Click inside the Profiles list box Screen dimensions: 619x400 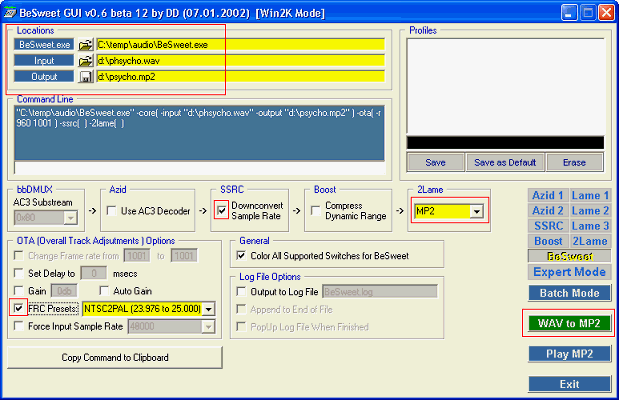coord(505,86)
